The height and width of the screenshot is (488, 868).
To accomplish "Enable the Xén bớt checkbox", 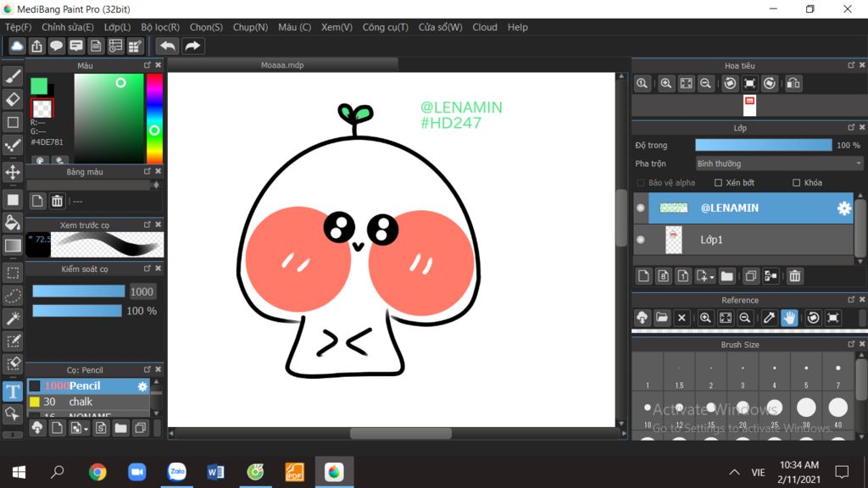I will point(718,183).
